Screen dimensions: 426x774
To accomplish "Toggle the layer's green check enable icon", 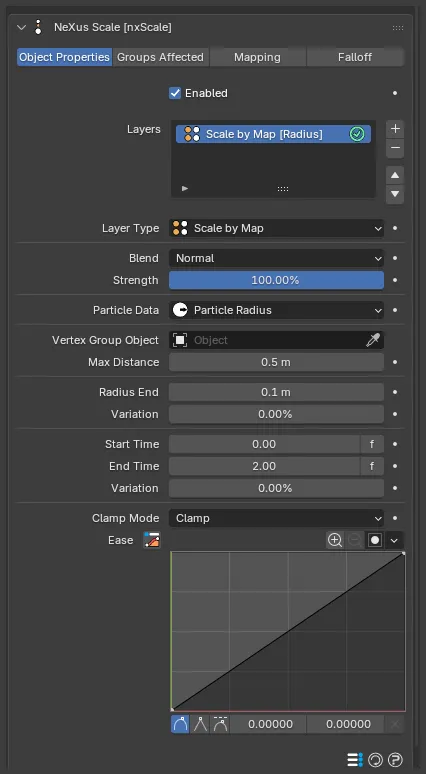I will [356, 134].
